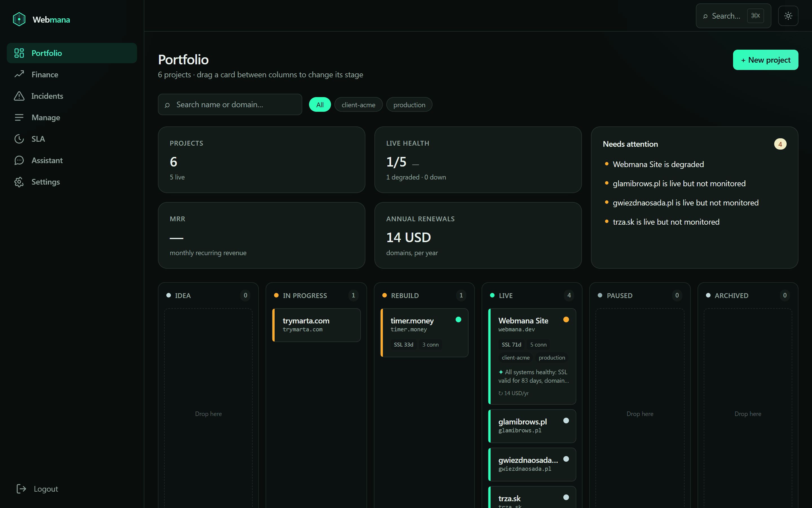The height and width of the screenshot is (508, 812).
Task: Click the green status dot on timer.money
Action: pyautogui.click(x=458, y=319)
